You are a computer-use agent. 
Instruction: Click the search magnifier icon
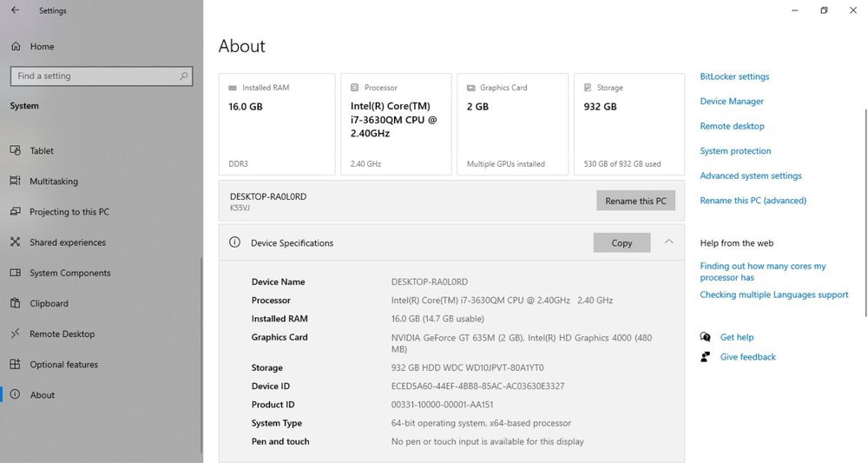pos(184,76)
